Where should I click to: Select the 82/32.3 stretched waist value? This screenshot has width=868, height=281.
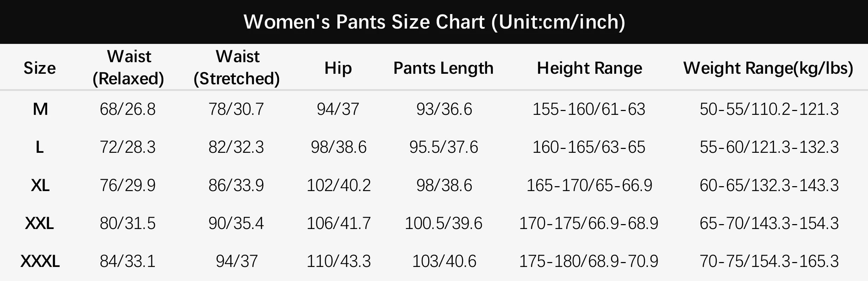pyautogui.click(x=236, y=147)
